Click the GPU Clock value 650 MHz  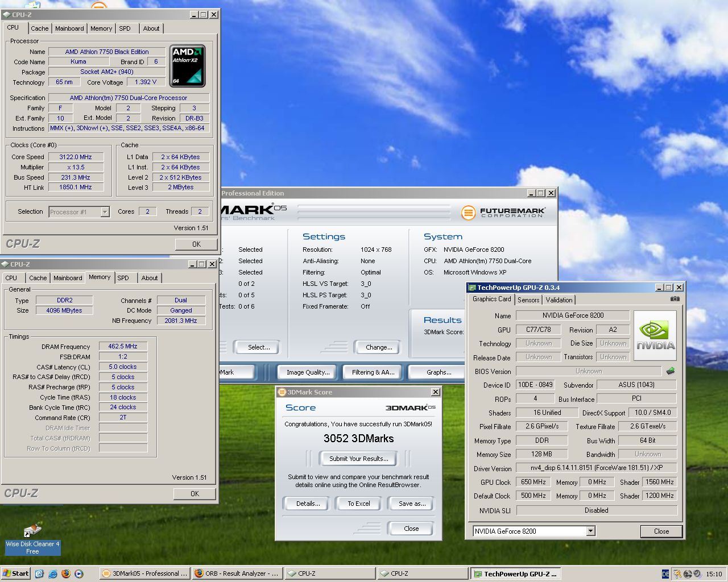click(x=533, y=482)
